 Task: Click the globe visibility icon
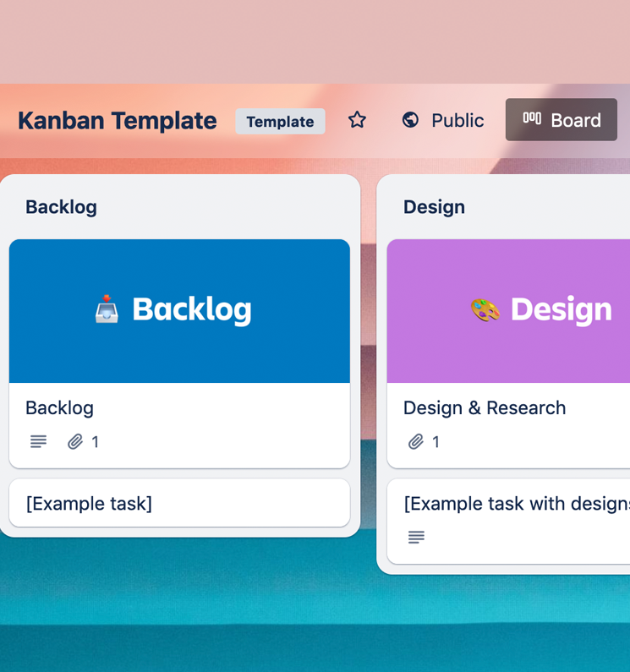pyautogui.click(x=410, y=120)
